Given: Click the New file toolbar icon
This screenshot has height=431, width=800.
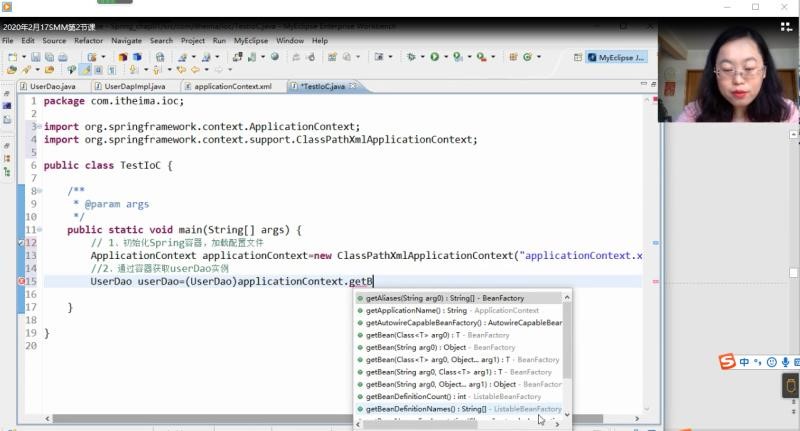Looking at the screenshot, I should pos(12,57).
